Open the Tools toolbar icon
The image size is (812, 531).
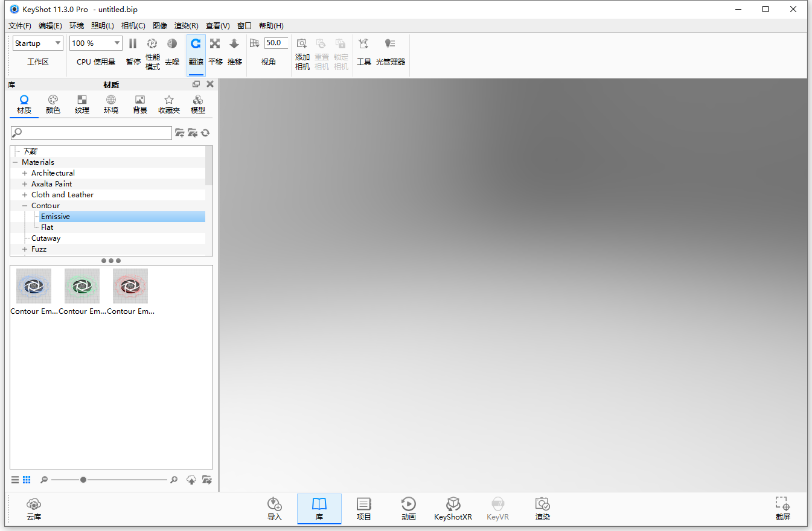(x=364, y=51)
